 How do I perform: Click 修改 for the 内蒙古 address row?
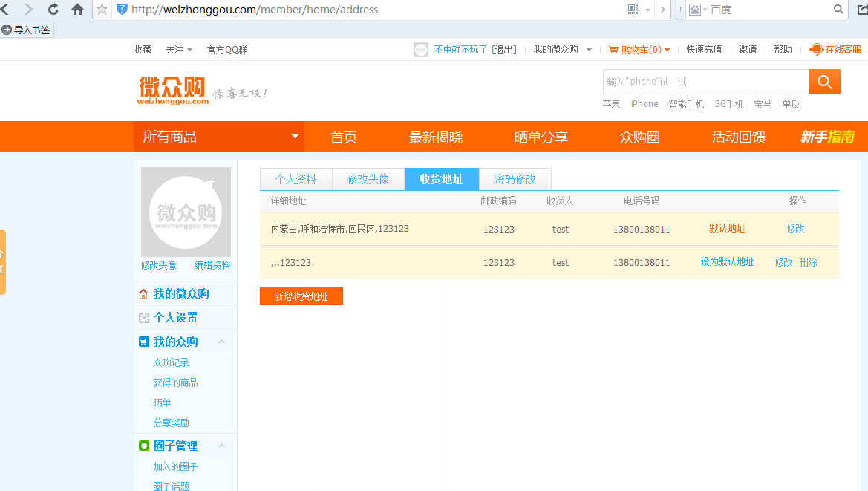click(x=795, y=228)
